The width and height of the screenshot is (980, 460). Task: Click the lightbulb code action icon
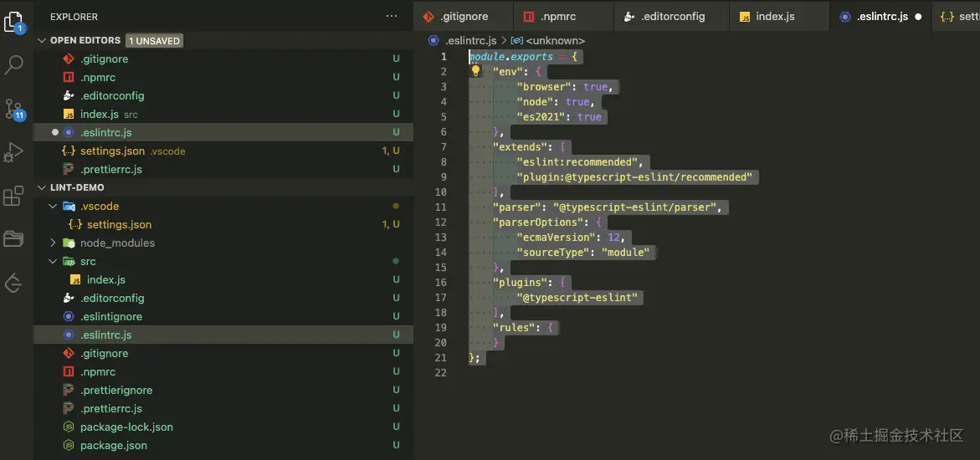475,71
